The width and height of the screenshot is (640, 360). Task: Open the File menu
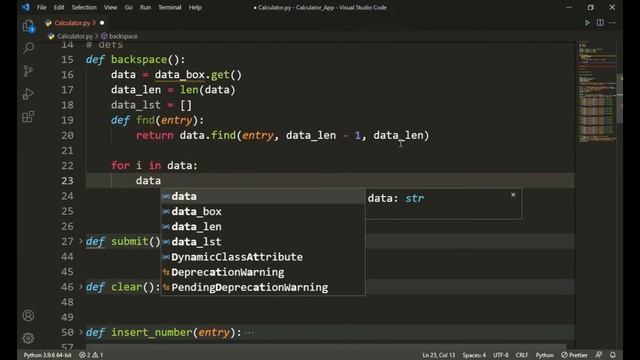click(x=41, y=7)
